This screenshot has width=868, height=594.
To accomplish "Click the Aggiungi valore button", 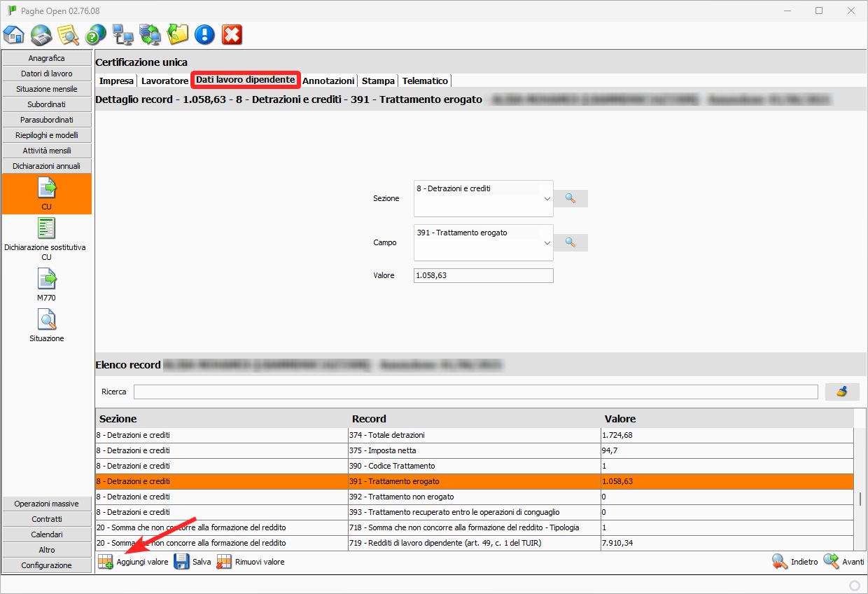I will pyautogui.click(x=134, y=562).
